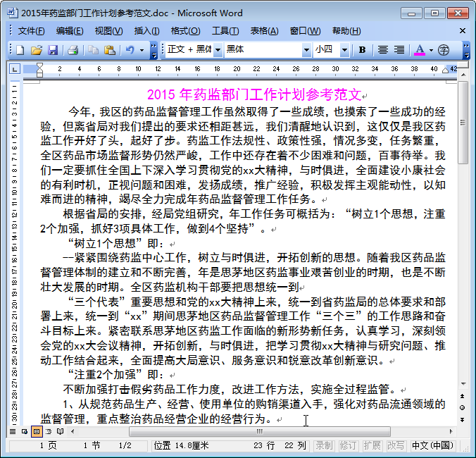This screenshot has height=458, width=476.
Task: Apply justified alignment
Action: (x=383, y=50)
